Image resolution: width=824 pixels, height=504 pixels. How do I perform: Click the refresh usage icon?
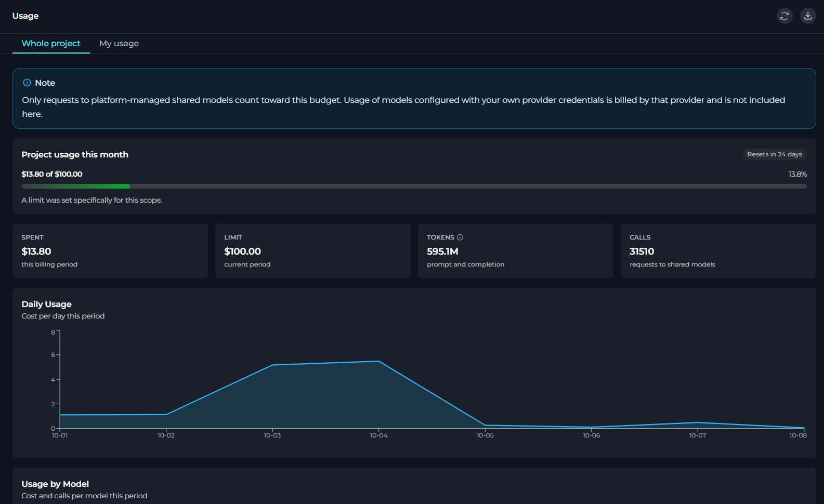784,16
